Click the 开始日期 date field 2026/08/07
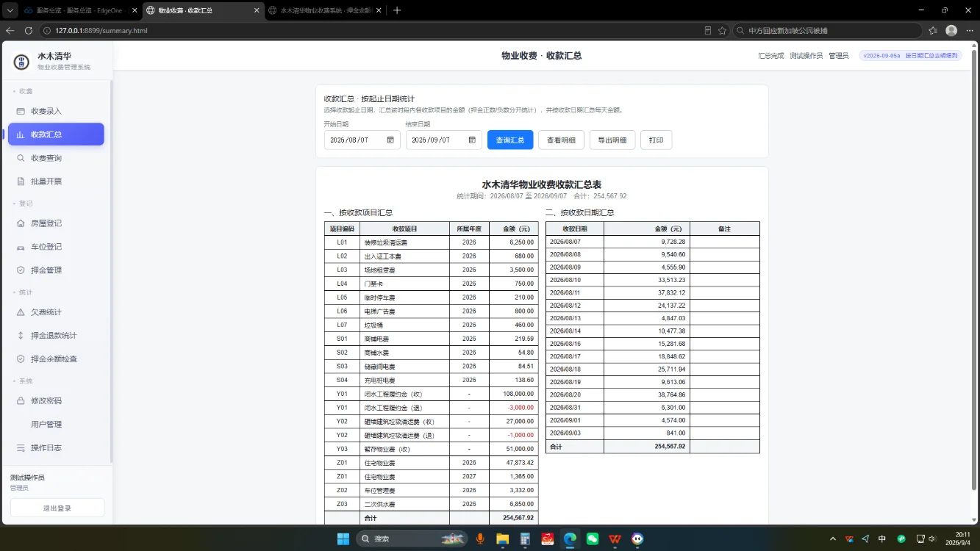Screen dimensions: 980x551 pos(362,140)
